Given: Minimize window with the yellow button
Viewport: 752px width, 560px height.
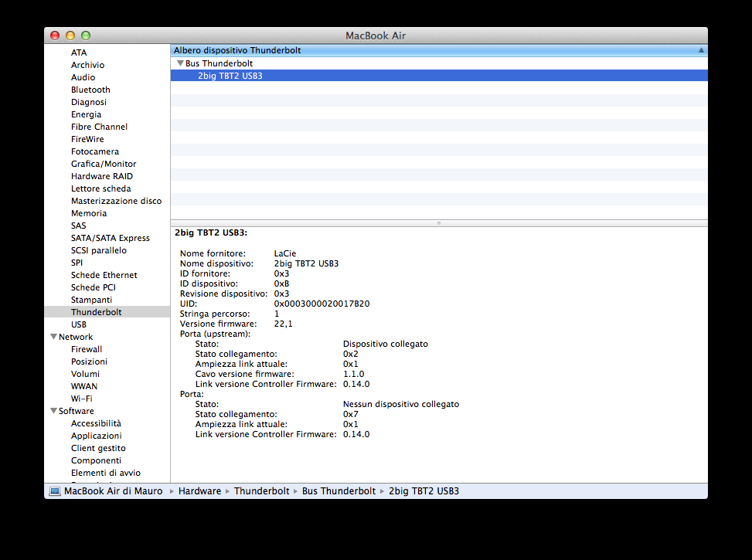Looking at the screenshot, I should pos(70,36).
